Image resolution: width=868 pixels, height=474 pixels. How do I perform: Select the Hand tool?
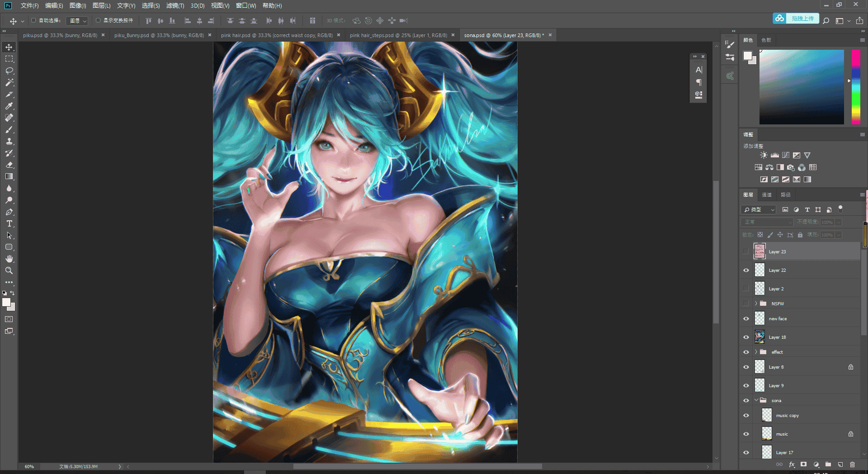tap(9, 259)
